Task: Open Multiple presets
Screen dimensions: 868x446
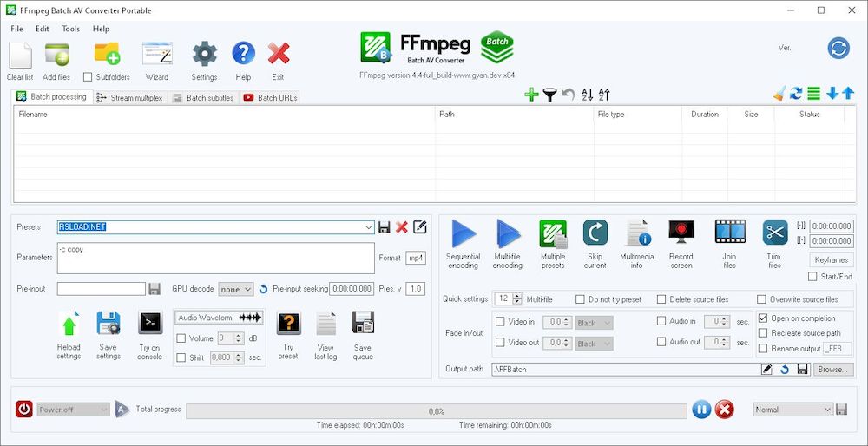Action: click(x=553, y=233)
